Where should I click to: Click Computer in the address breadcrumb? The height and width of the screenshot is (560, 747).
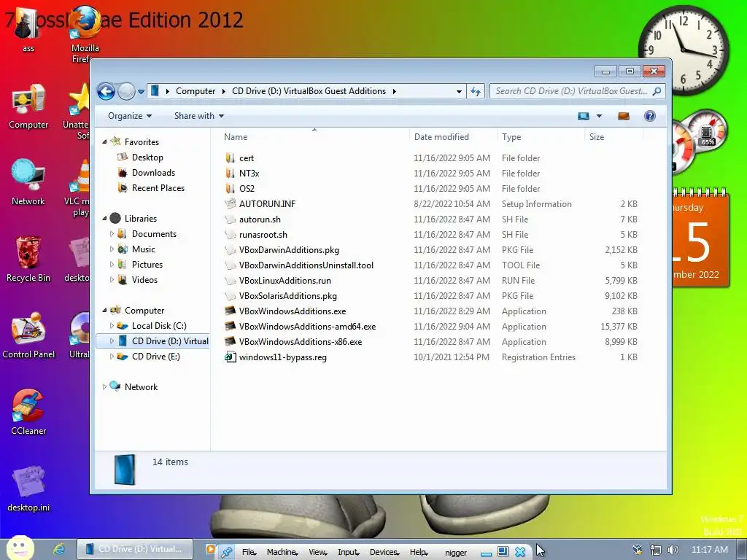196,91
